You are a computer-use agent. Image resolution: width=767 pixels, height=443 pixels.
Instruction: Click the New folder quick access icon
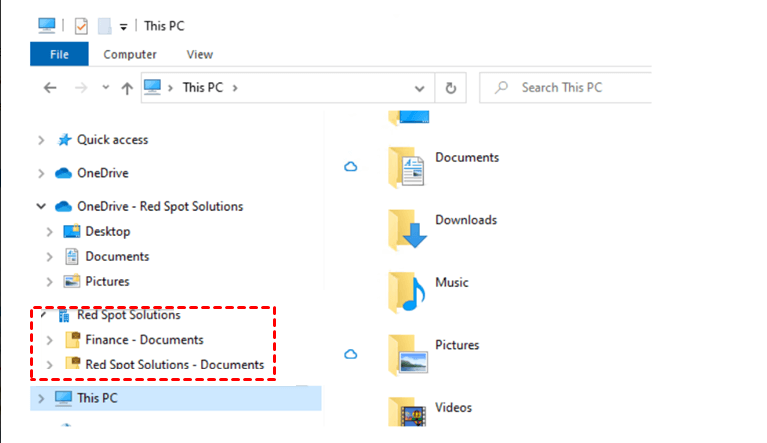coord(105,26)
